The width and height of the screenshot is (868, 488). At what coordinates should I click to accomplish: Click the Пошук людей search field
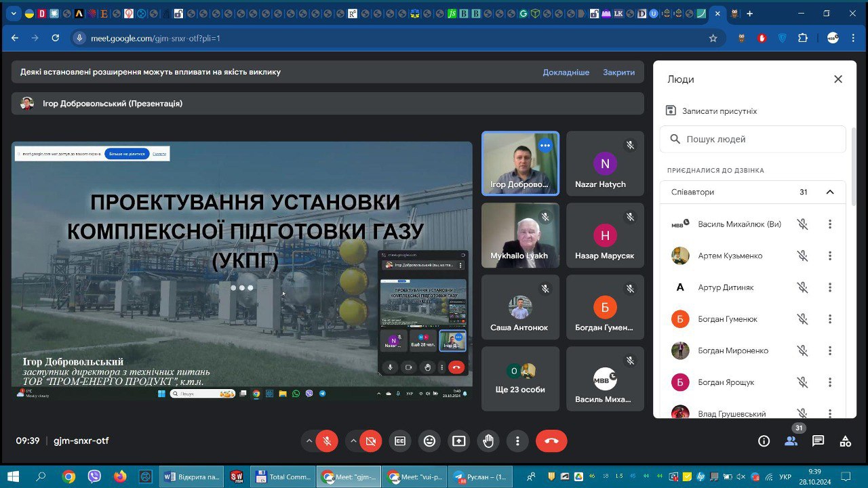click(753, 139)
